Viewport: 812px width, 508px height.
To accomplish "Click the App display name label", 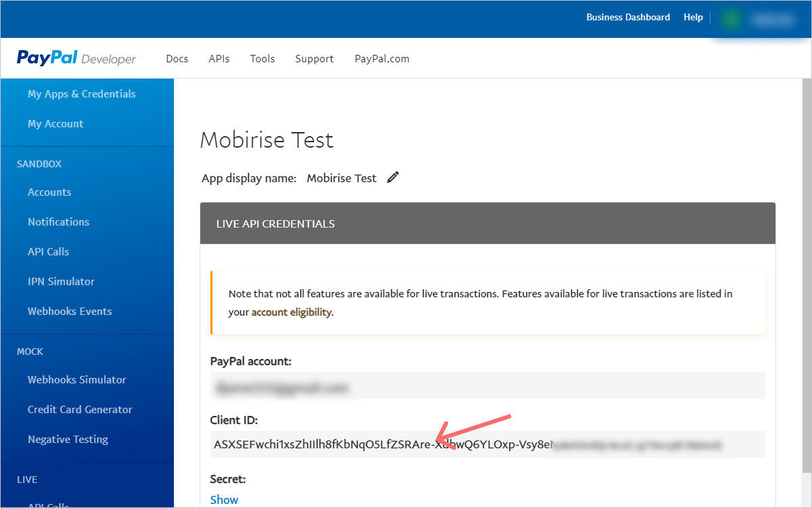I will 249,178.
